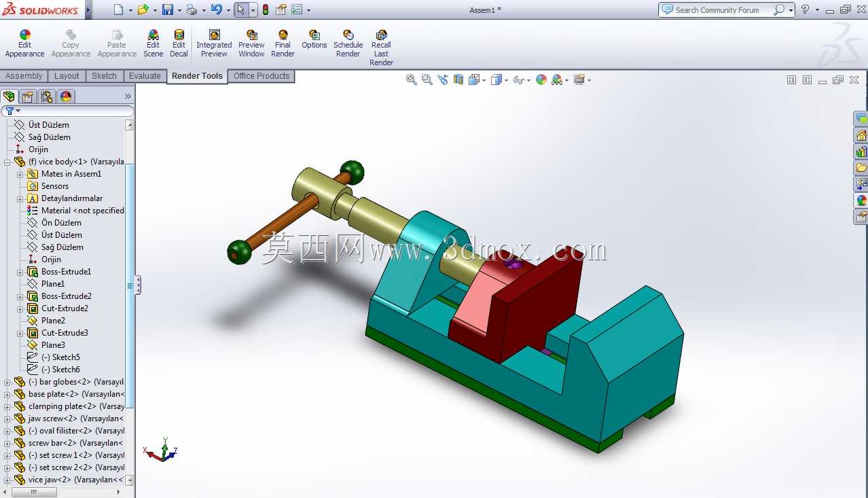
Task: Open the File Explorer task pane tab
Action: [861, 168]
